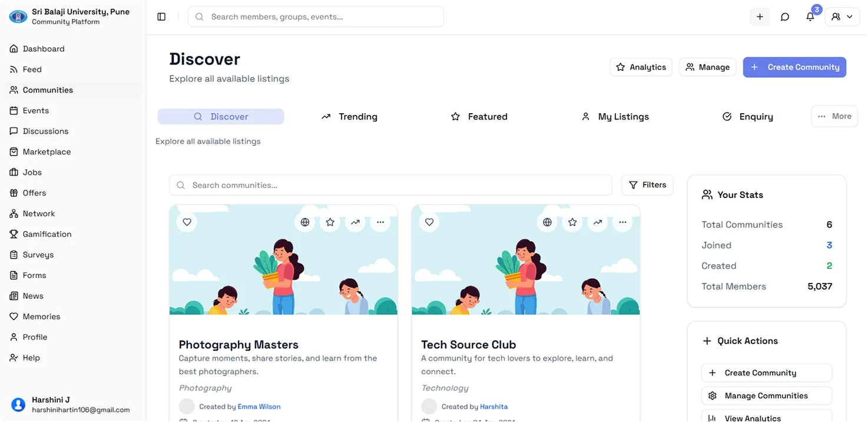
Task: Open three-dot menu on Tech Source Club
Action: click(622, 222)
